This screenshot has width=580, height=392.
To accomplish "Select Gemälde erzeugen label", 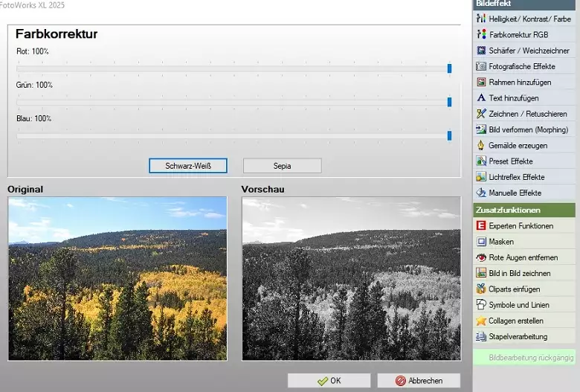I will pyautogui.click(x=518, y=146).
